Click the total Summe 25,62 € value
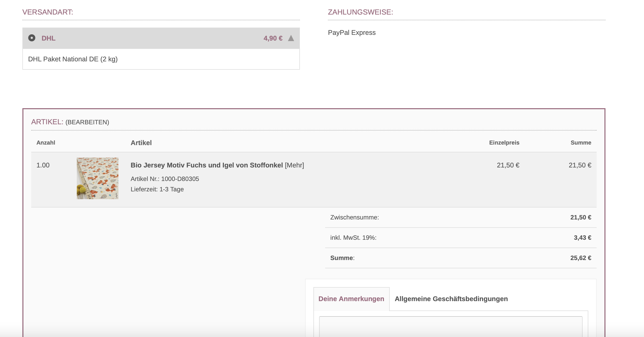 [580, 258]
